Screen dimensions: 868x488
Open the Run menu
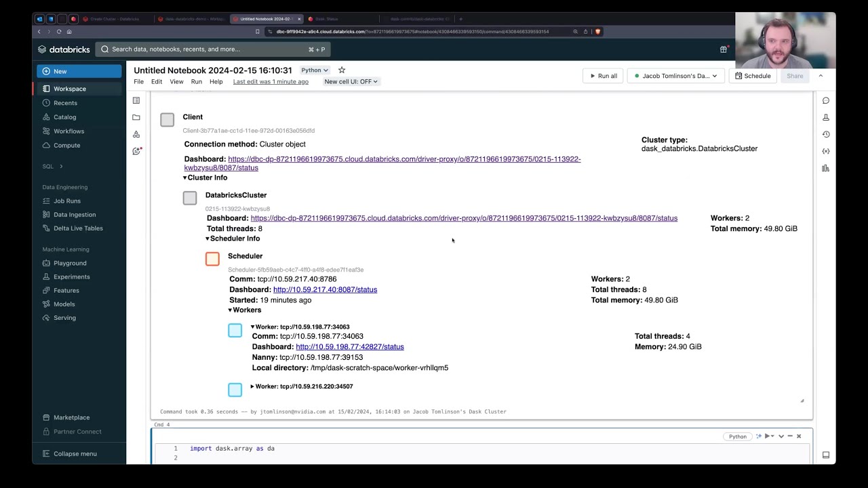click(x=197, y=81)
